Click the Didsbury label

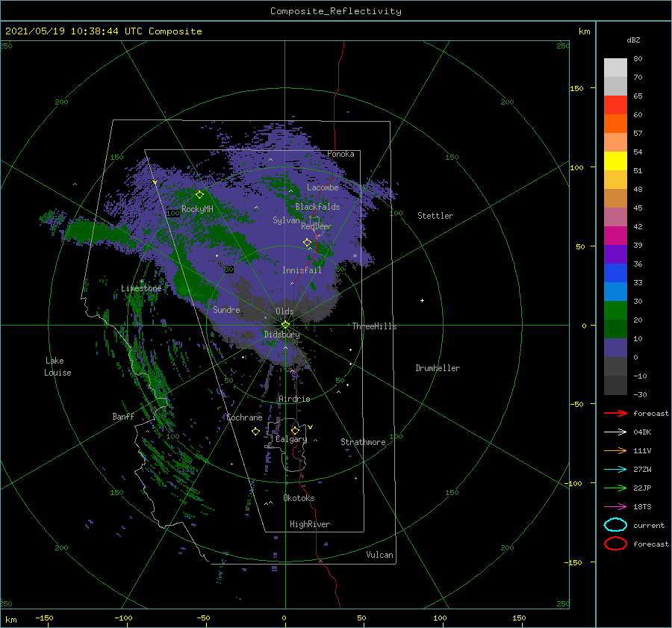click(281, 335)
